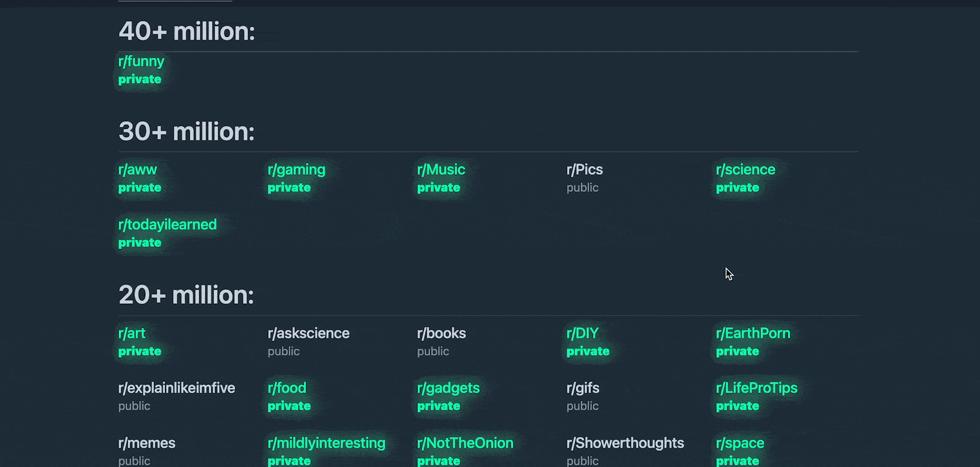The width and height of the screenshot is (980, 467).
Task: Open the r/gaming subreddit link
Action: point(296,169)
